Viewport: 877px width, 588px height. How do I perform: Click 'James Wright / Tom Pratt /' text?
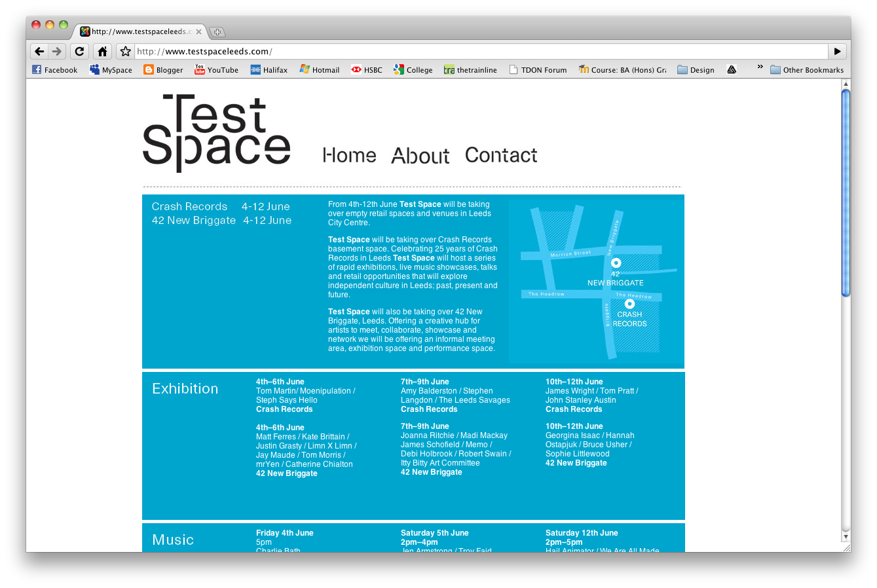click(592, 391)
